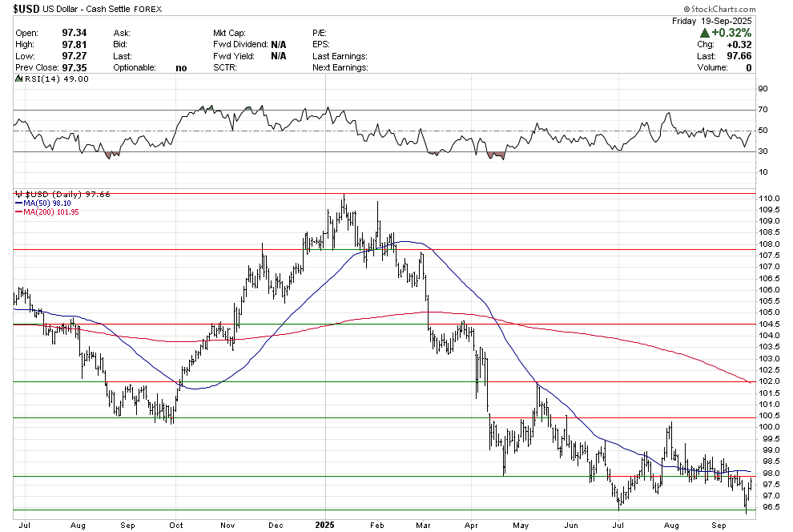Select the Volume row in the quote panel
Image resolution: width=793 pixels, height=532 pixels.
point(729,67)
